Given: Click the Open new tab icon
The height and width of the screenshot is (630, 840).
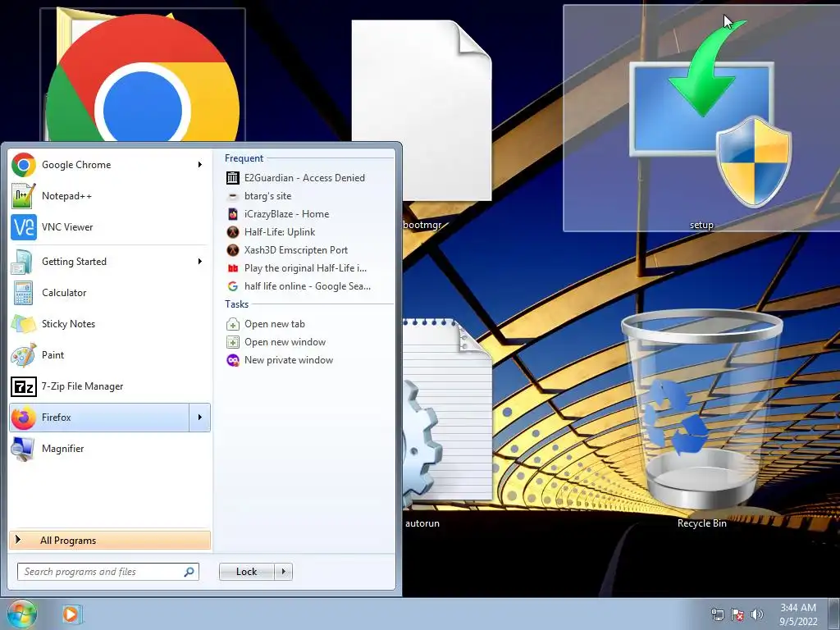Looking at the screenshot, I should (232, 324).
